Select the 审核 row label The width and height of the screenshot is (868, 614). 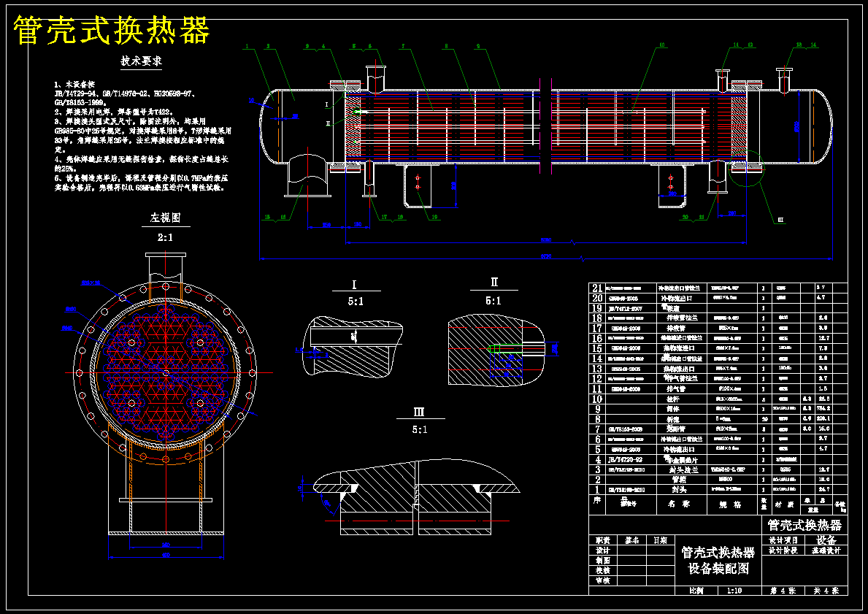[603, 580]
